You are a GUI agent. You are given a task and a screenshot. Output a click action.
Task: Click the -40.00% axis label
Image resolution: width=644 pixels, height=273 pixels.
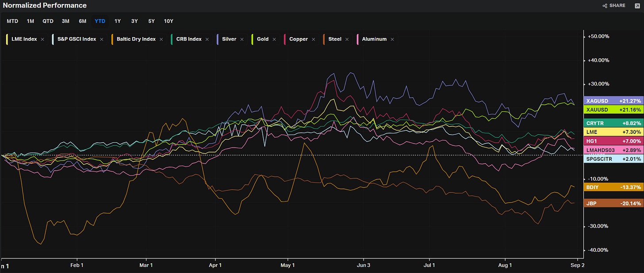click(598, 250)
